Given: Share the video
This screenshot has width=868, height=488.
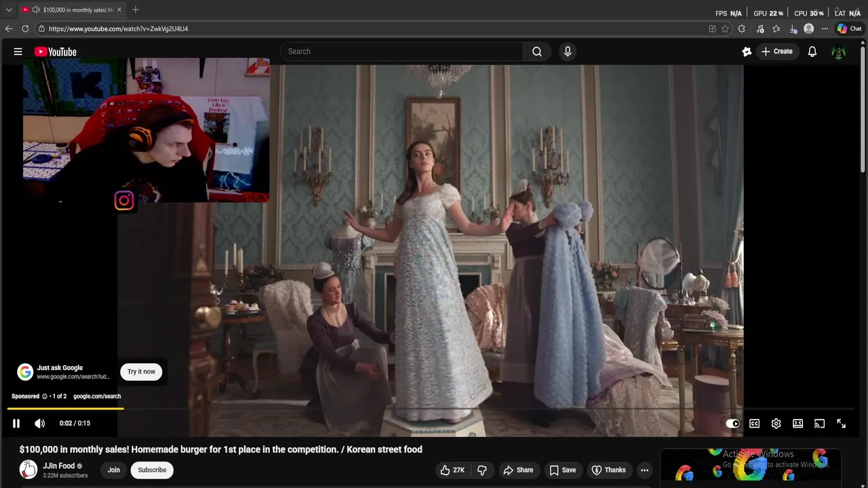Looking at the screenshot, I should (x=518, y=470).
